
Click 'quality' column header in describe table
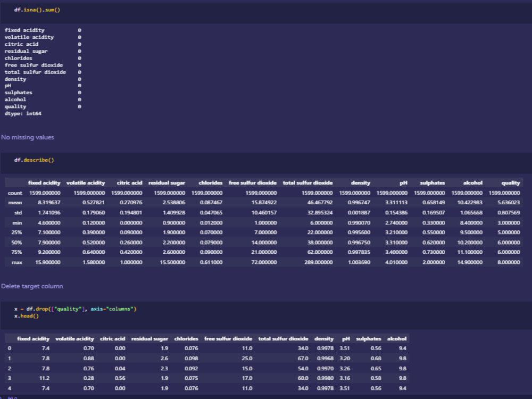[x=511, y=182]
